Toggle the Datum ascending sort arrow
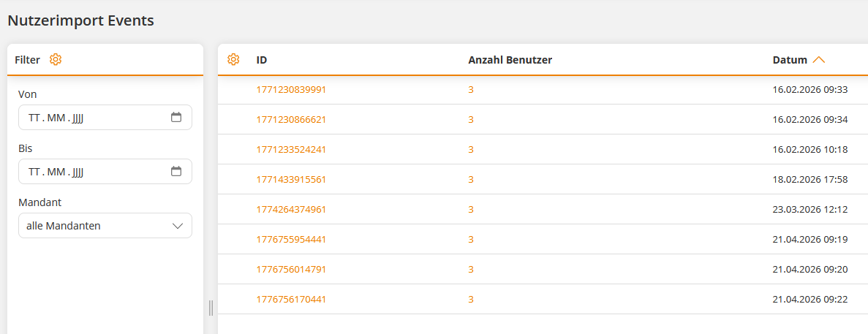This screenshot has height=334, width=868. (819, 60)
